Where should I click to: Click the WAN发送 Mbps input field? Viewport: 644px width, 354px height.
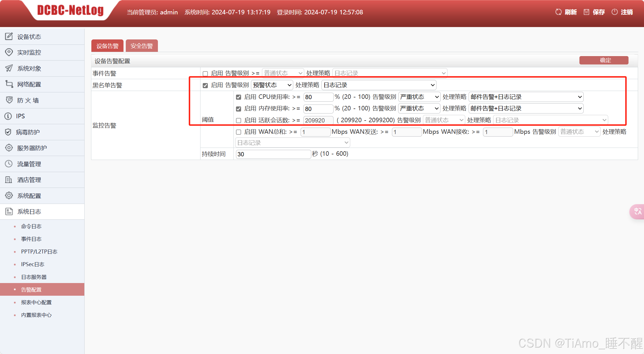pos(407,132)
